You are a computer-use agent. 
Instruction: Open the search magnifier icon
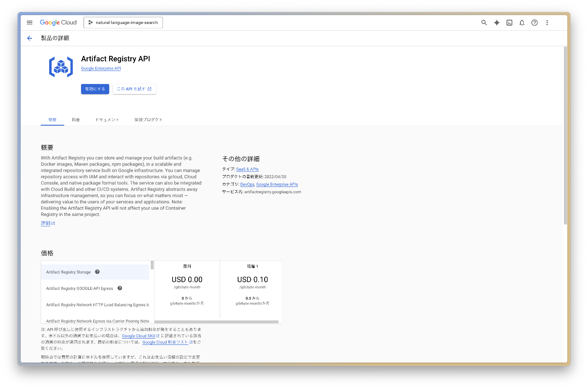pyautogui.click(x=484, y=23)
